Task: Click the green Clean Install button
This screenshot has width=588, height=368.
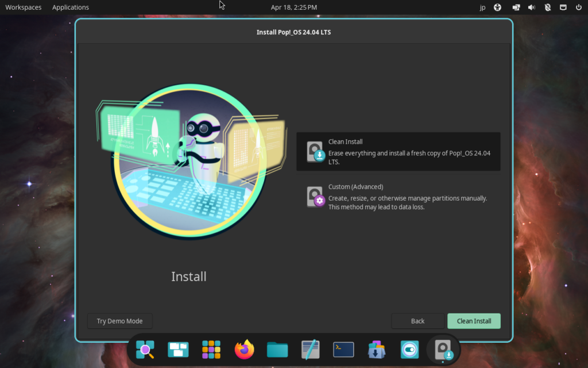Action: click(474, 321)
